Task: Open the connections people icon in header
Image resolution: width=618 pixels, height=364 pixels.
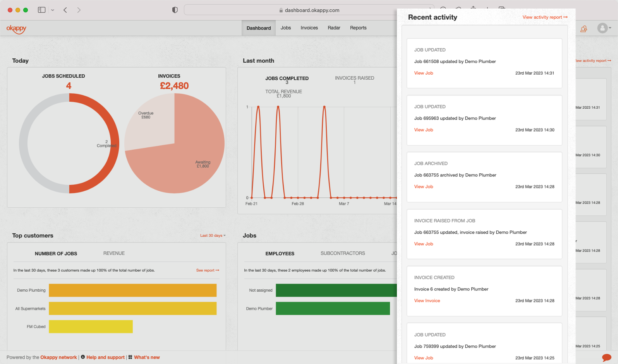Action: pos(584,29)
